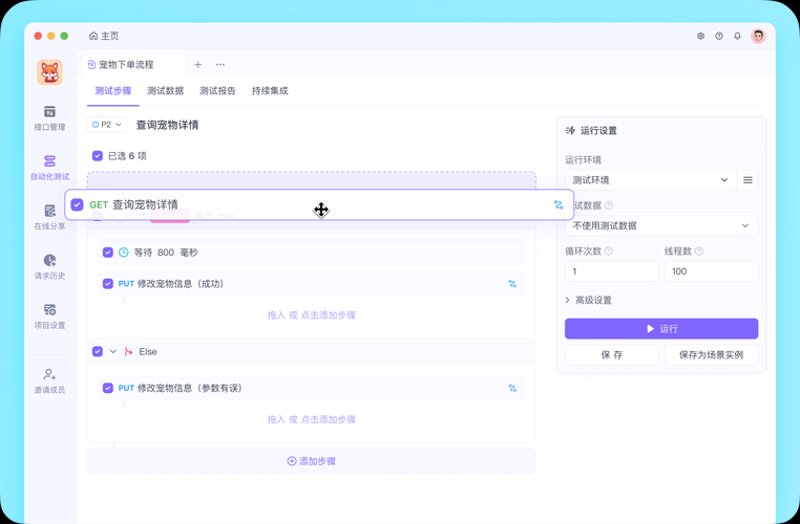Open the 测试环境 environment dropdown
The width and height of the screenshot is (800, 524).
pyautogui.click(x=651, y=180)
